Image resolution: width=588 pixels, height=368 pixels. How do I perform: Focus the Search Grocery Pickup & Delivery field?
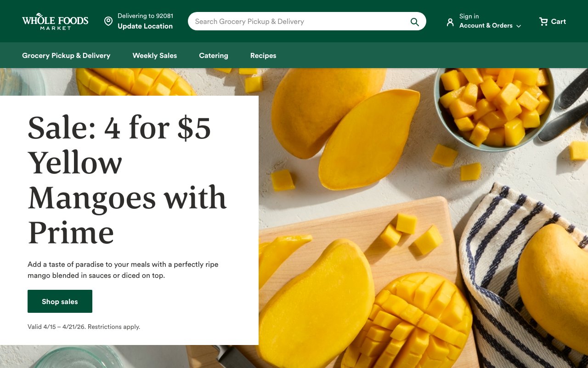(x=299, y=22)
